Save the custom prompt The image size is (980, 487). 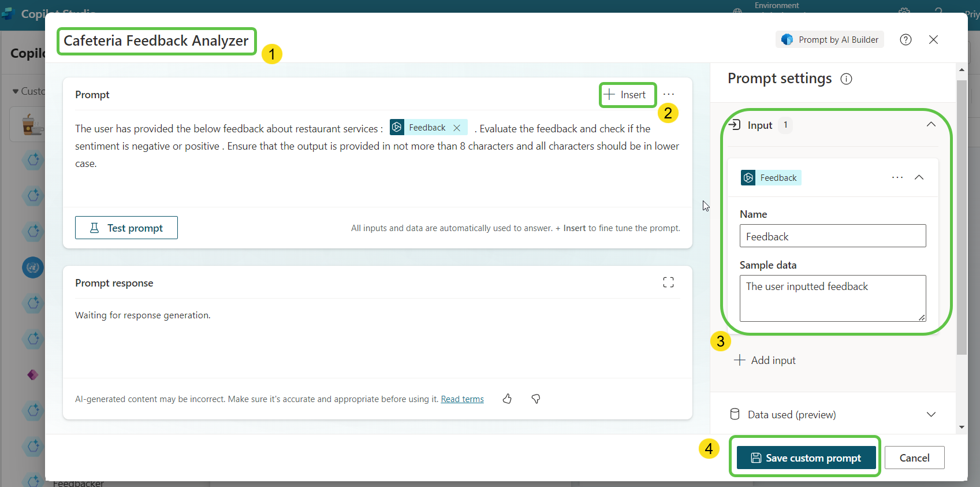pyautogui.click(x=806, y=458)
